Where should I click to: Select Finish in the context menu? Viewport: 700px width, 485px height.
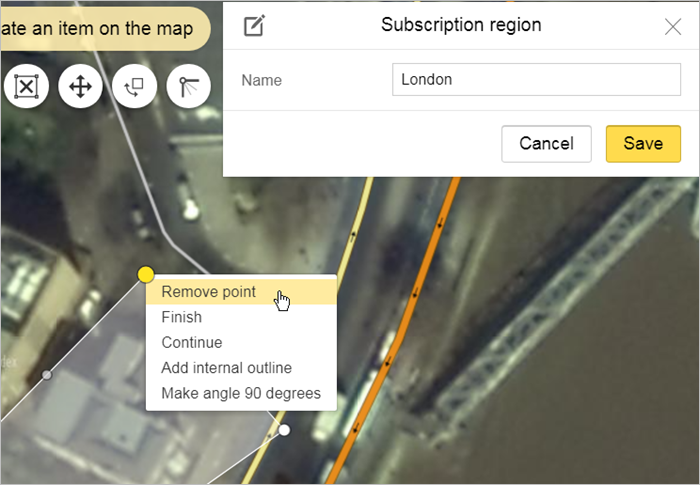(181, 317)
